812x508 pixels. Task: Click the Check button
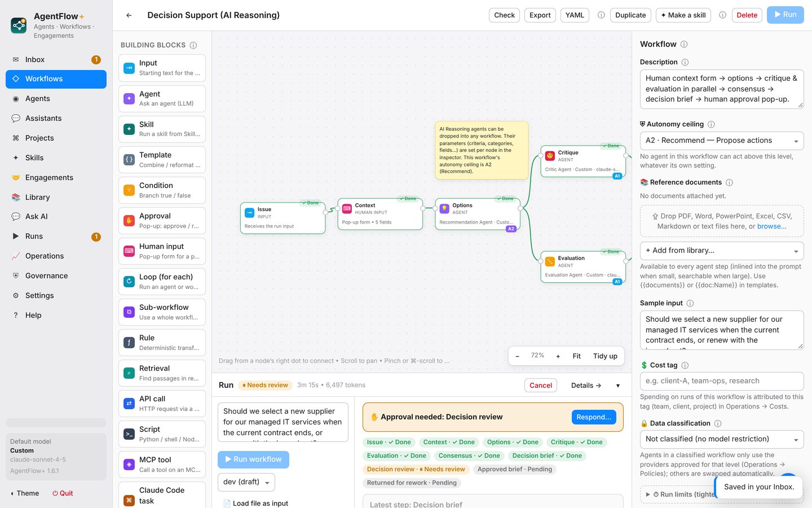tap(504, 15)
